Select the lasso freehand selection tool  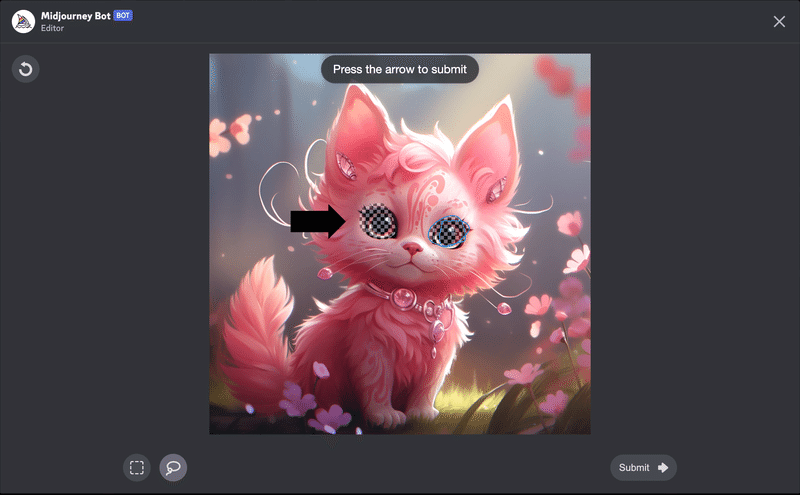point(173,467)
